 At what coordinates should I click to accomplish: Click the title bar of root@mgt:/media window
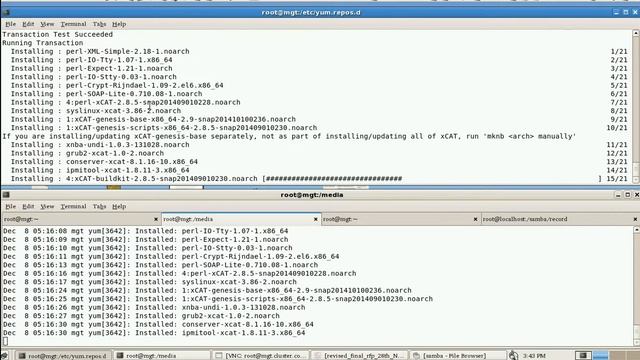[x=312, y=195]
